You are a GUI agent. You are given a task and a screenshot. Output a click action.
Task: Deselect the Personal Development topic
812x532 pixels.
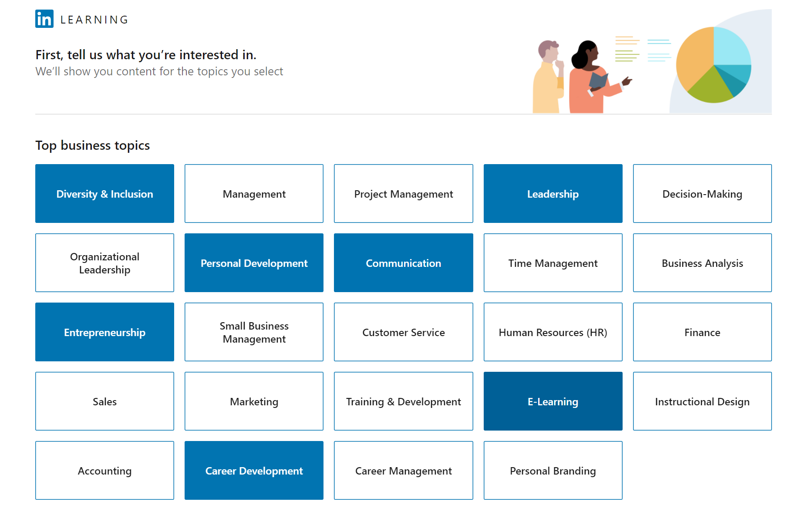click(x=254, y=263)
